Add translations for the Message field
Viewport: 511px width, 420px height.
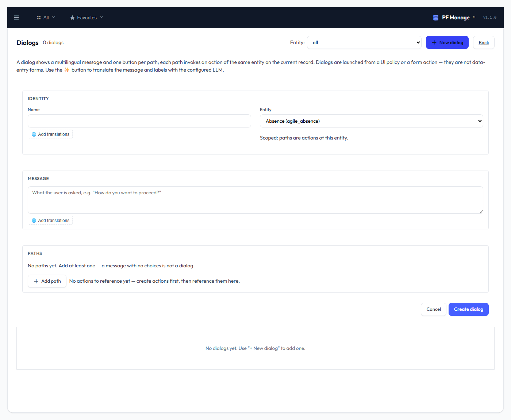click(x=50, y=221)
